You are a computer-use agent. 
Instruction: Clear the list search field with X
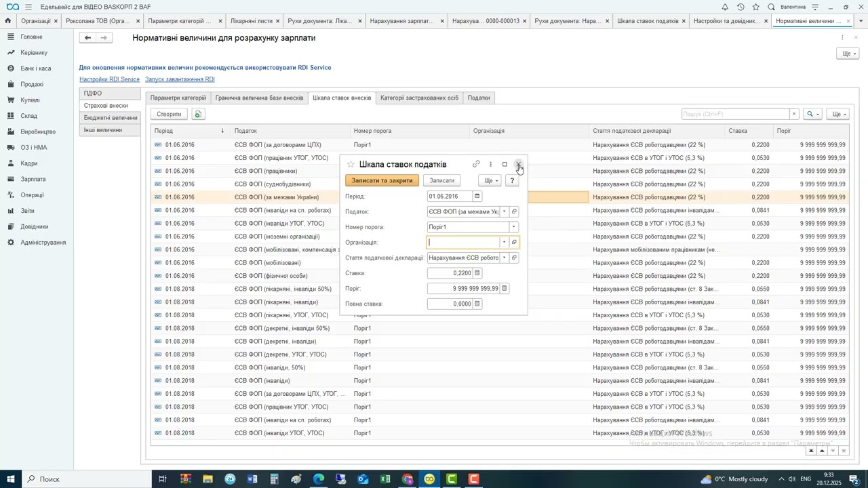pyautogui.click(x=794, y=114)
